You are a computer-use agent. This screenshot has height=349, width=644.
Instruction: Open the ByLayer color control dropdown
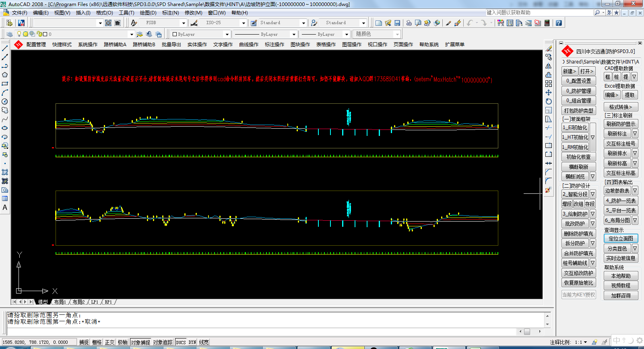tap(227, 34)
